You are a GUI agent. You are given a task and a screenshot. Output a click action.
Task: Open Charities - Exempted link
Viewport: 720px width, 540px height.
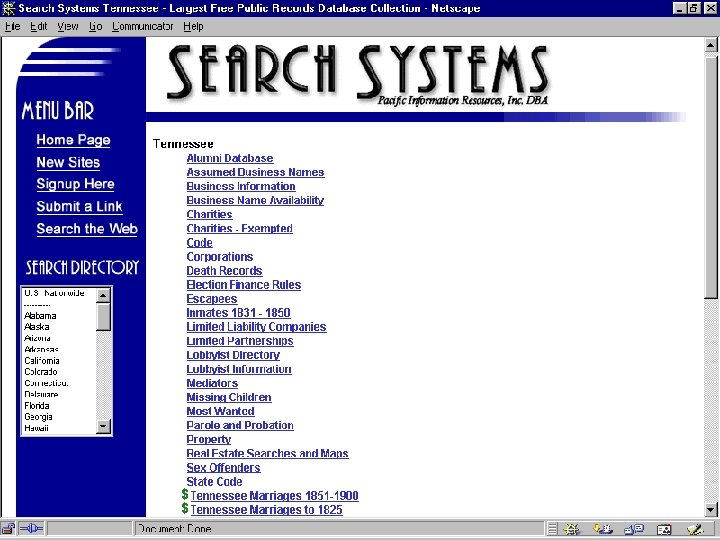[239, 229]
